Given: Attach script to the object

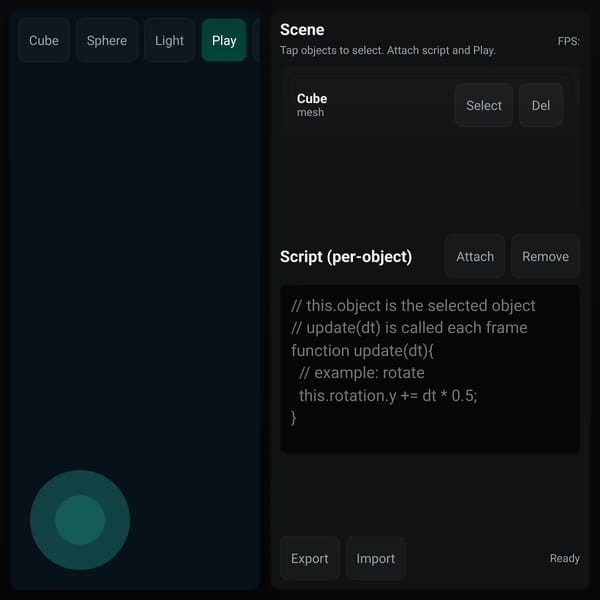Looking at the screenshot, I should (x=475, y=256).
